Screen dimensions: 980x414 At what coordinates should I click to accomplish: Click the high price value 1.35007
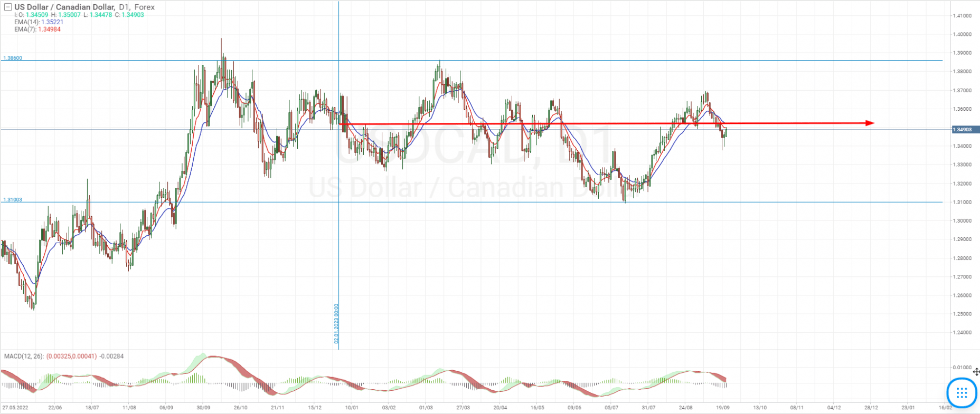[69, 15]
